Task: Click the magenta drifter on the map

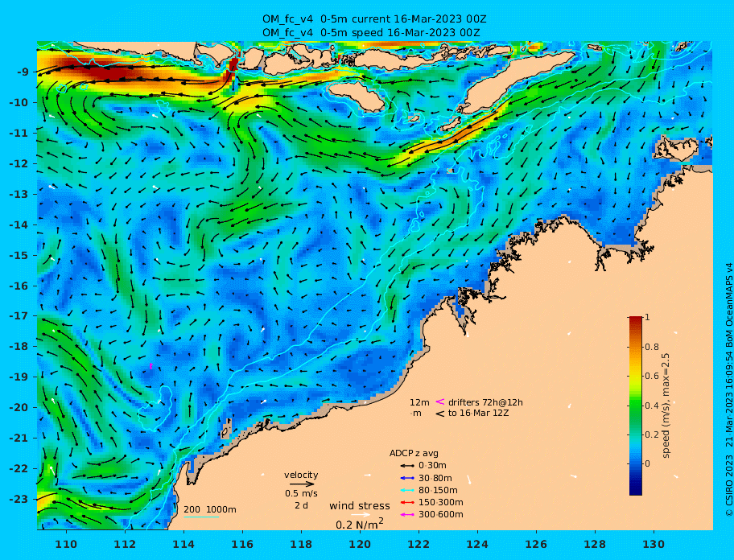Action: click(151, 366)
